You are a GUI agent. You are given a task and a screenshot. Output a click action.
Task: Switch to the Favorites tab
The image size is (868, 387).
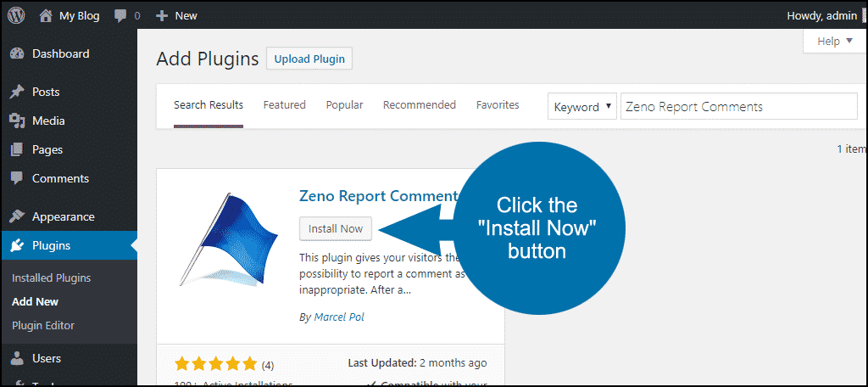498,104
